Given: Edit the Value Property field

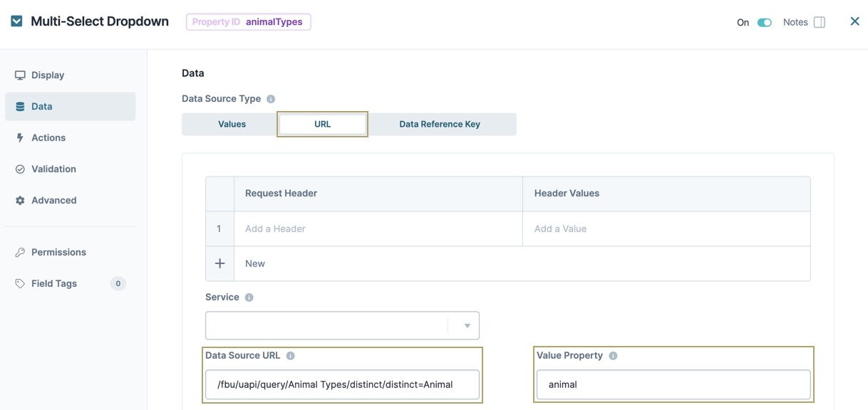Looking at the screenshot, I should point(673,384).
